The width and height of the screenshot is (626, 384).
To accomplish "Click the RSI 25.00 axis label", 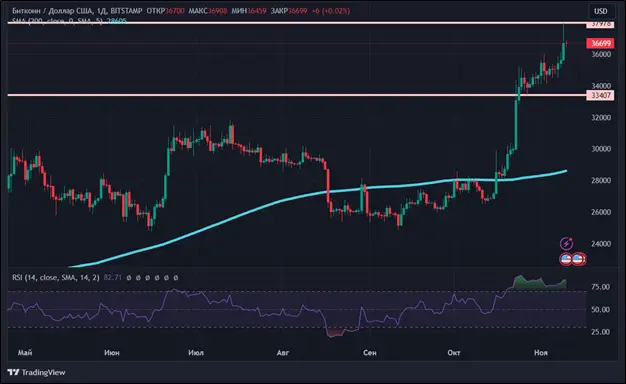I will 601,332.
